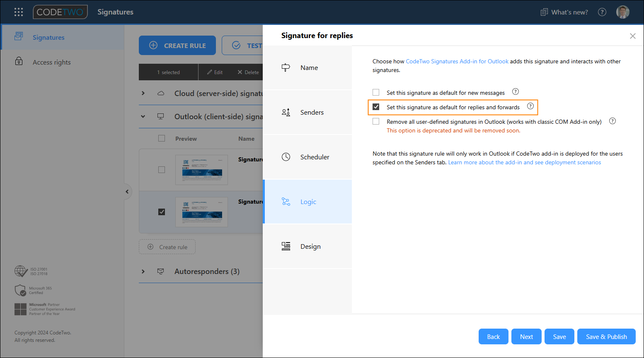644x358 pixels.
Task: Expand the Autoresponders (3) section
Action: tap(143, 272)
